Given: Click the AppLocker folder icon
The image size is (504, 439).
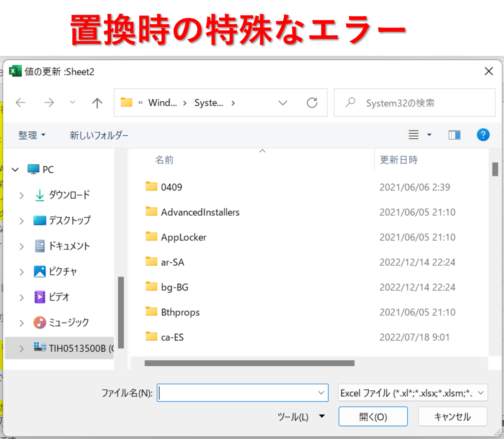Looking at the screenshot, I should pos(151,236).
